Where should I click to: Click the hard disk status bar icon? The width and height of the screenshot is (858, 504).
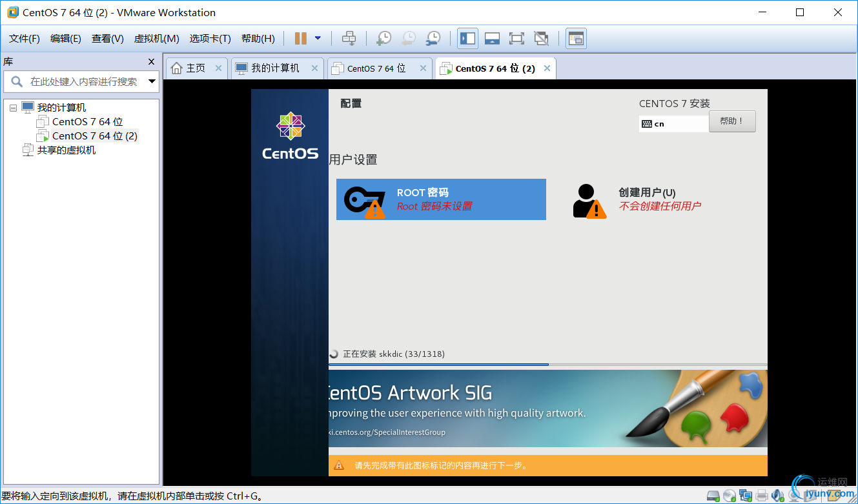click(x=713, y=496)
